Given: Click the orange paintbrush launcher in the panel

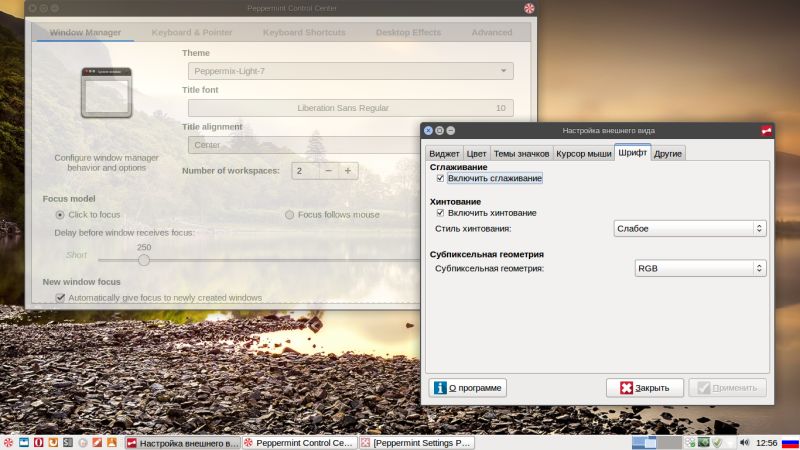Looking at the screenshot, I should (x=97, y=442).
